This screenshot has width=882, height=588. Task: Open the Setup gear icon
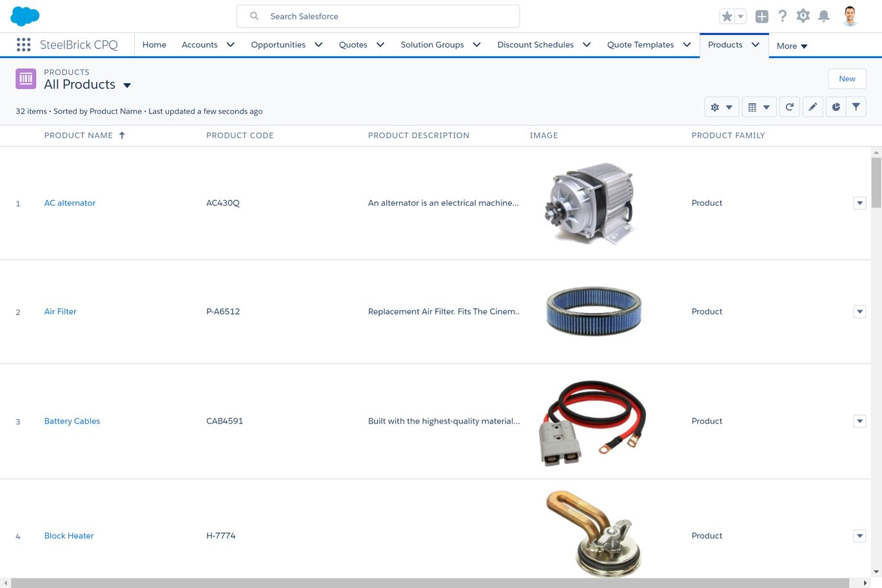coord(803,16)
